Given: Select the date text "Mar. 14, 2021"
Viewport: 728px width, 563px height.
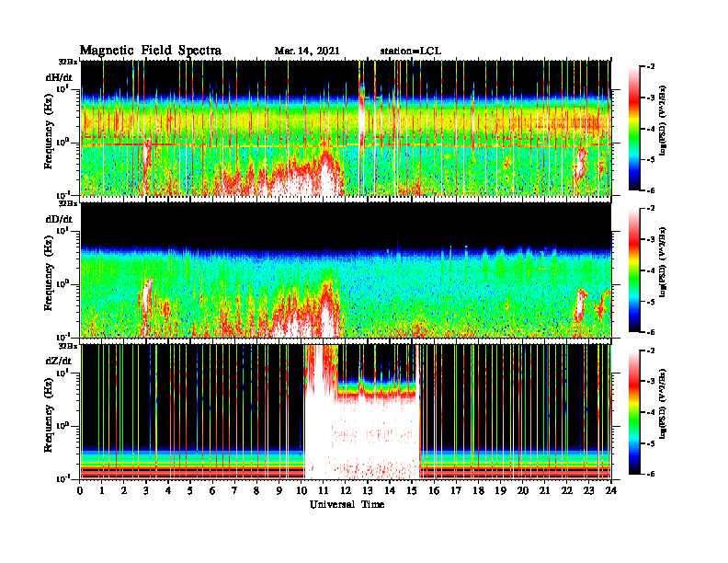Looking at the screenshot, I should pyautogui.click(x=307, y=52).
